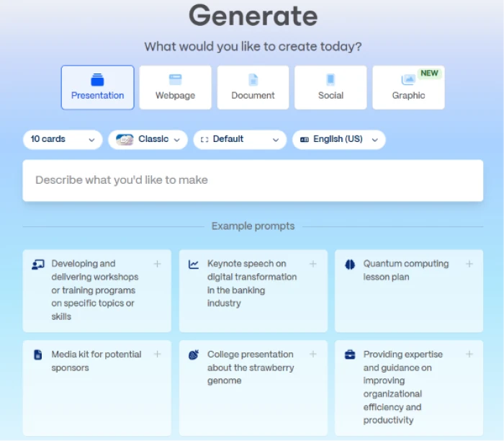Select the Presentation type card
This screenshot has height=441, width=504.
(97, 87)
